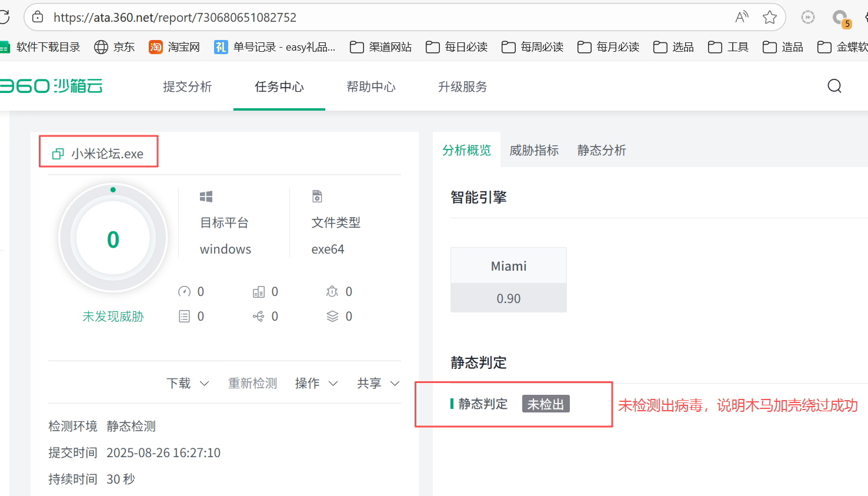The image size is (868, 496).
Task: Open 帮助中心 in the top navigation
Action: coord(371,86)
